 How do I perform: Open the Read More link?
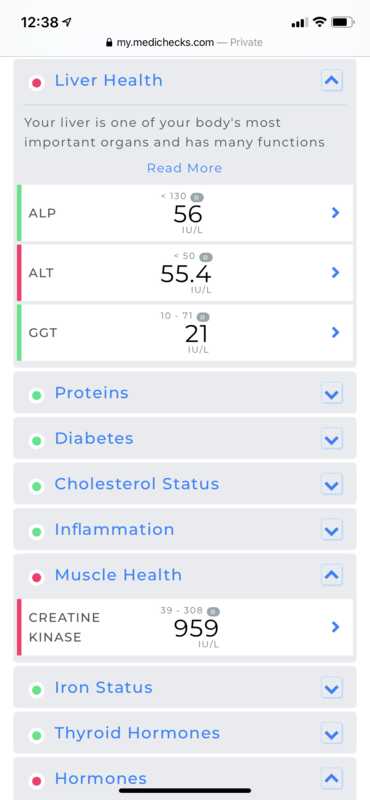(185, 168)
